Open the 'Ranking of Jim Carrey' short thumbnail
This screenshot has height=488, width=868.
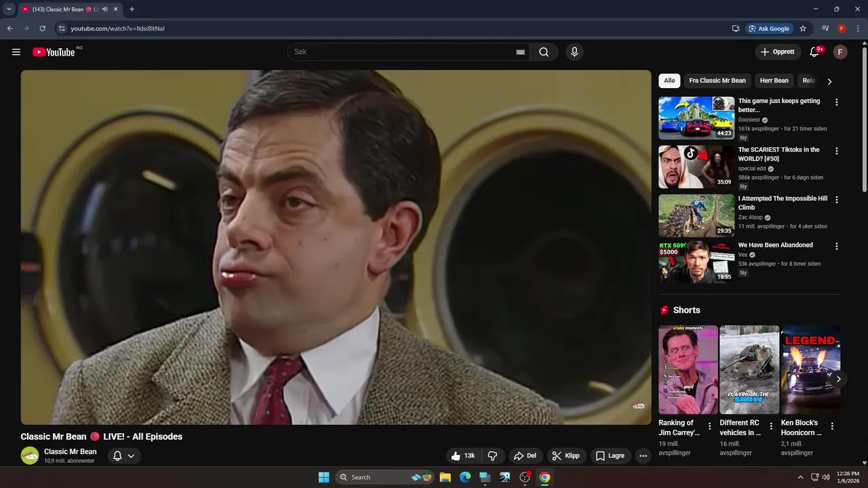[688, 369]
